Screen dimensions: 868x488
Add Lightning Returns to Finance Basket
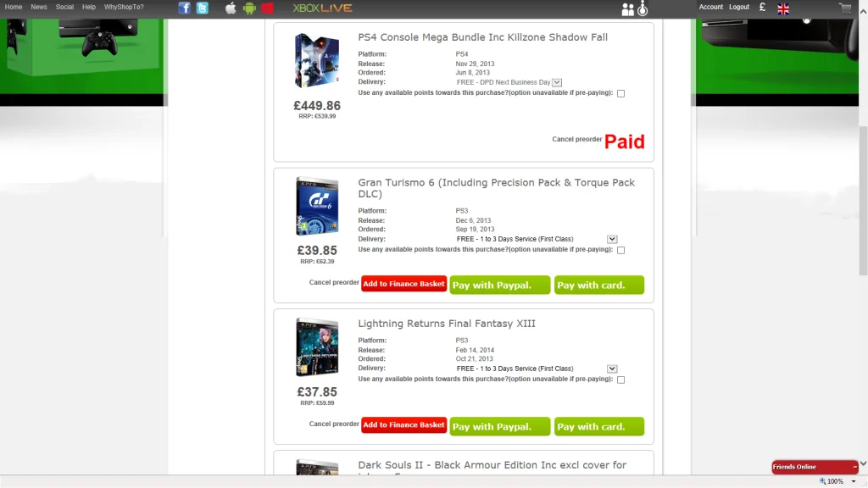[x=403, y=425]
